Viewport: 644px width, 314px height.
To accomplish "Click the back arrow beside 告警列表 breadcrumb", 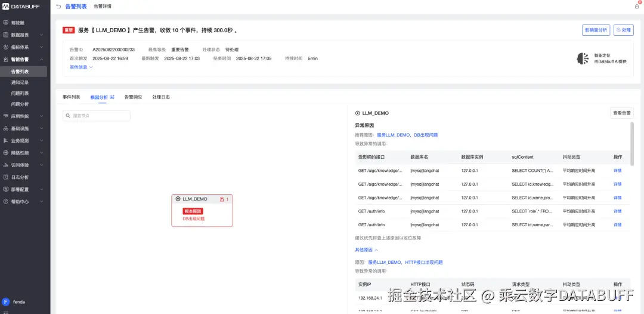I will [58, 7].
